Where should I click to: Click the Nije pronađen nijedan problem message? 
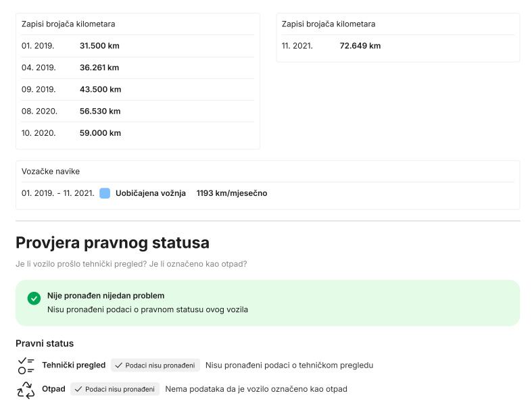pyautogui.click(x=105, y=296)
